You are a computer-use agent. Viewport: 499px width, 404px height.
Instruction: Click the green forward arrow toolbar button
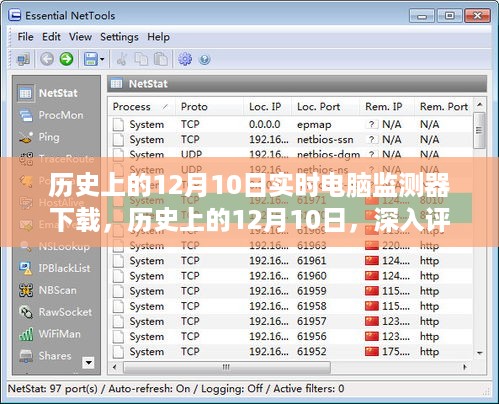coord(66,59)
